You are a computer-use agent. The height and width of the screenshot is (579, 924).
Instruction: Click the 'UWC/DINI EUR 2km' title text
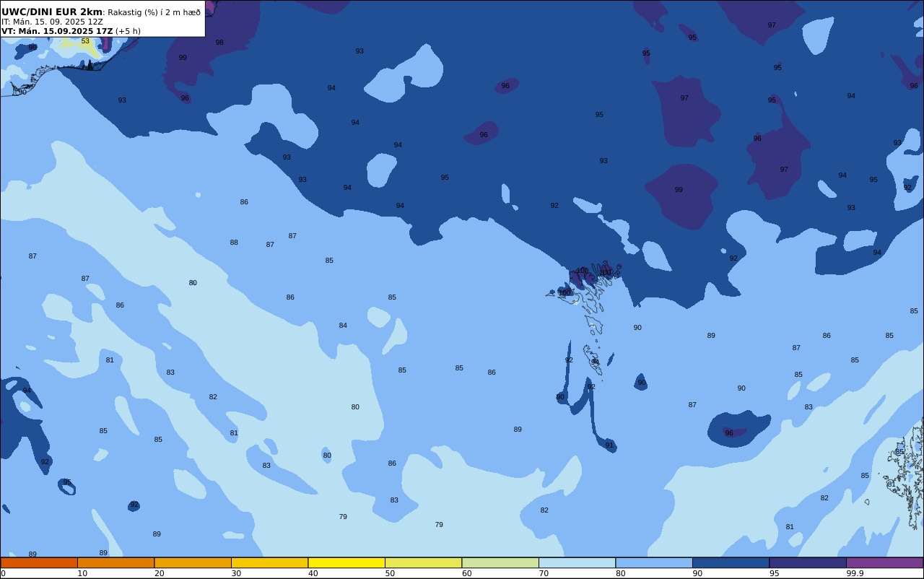[52, 12]
